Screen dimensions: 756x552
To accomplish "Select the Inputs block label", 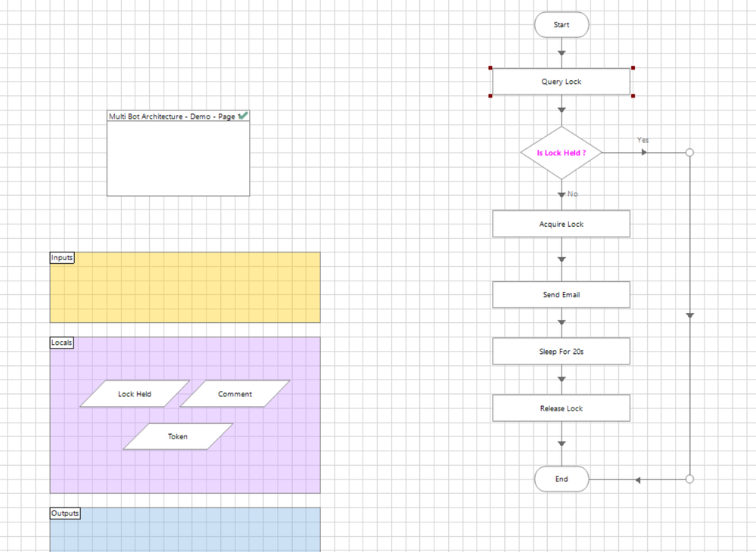I will 62,258.
